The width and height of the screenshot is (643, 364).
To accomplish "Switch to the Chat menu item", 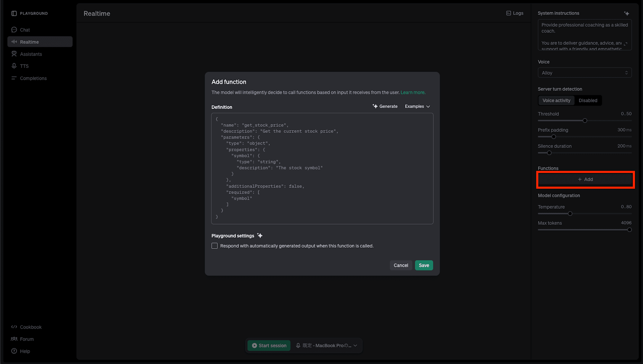I will 25,30.
